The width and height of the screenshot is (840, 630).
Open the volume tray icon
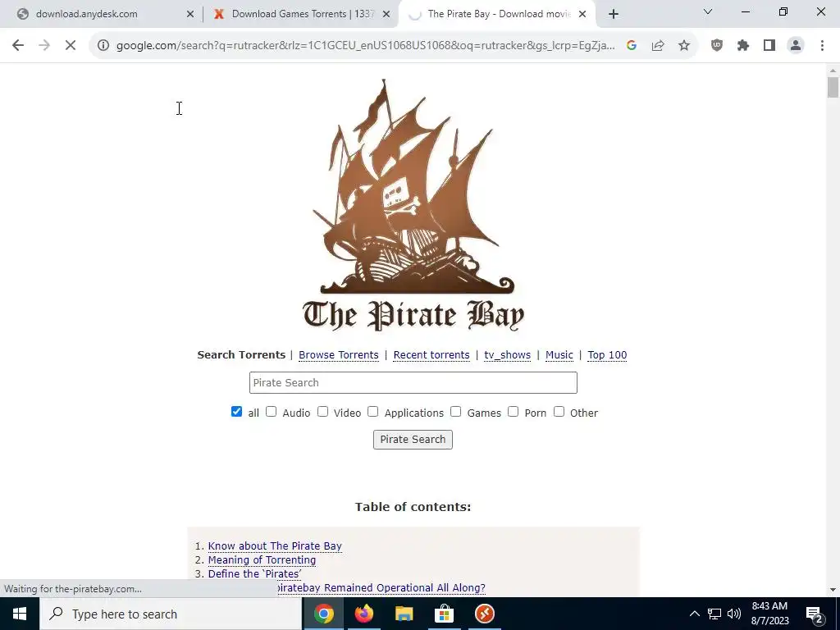point(734,614)
